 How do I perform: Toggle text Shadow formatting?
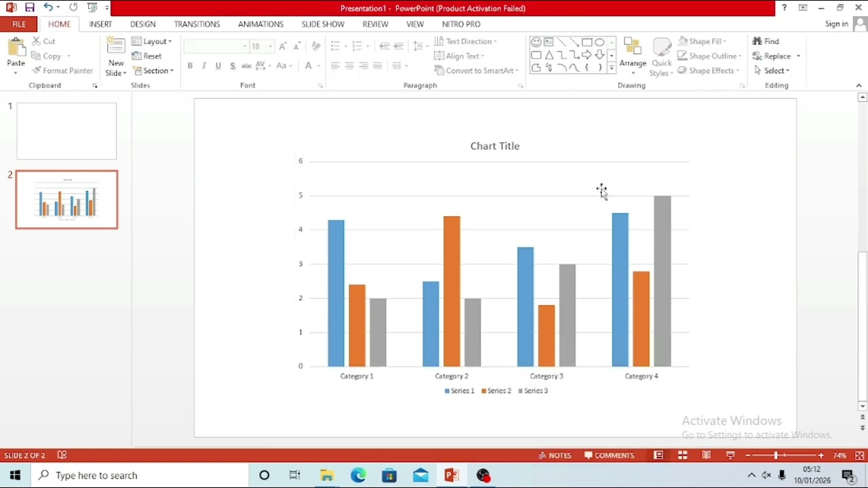[233, 66]
